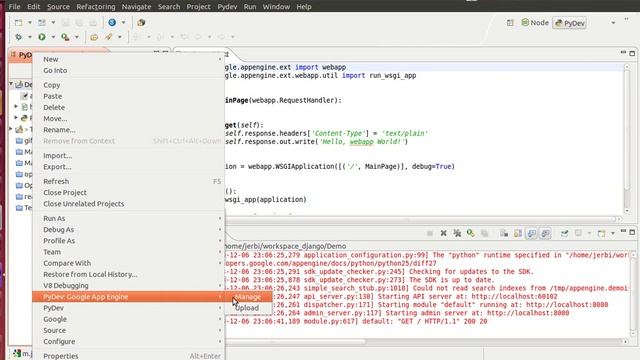Click the console horizontal scrollbar
Image resolution: width=640 pixels, height=360 pixels.
(296, 341)
